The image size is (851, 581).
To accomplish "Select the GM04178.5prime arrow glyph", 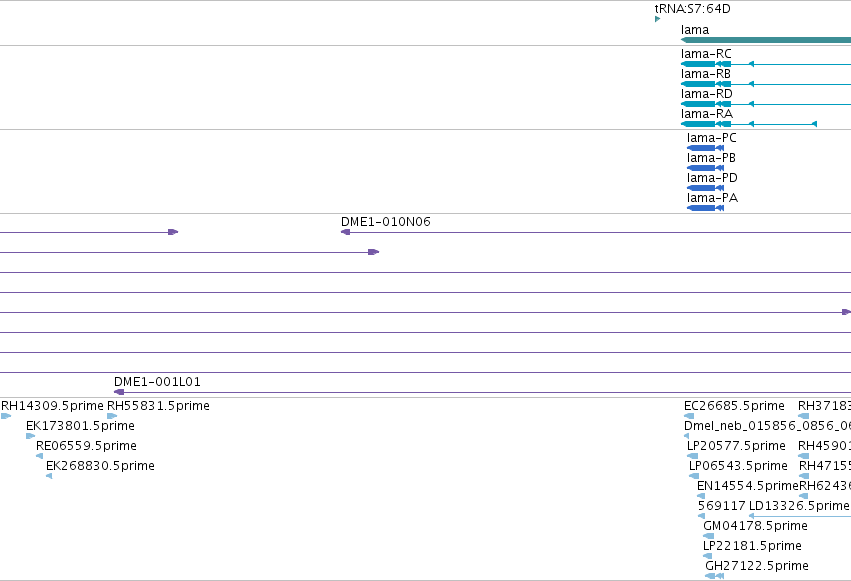I will coord(708,537).
